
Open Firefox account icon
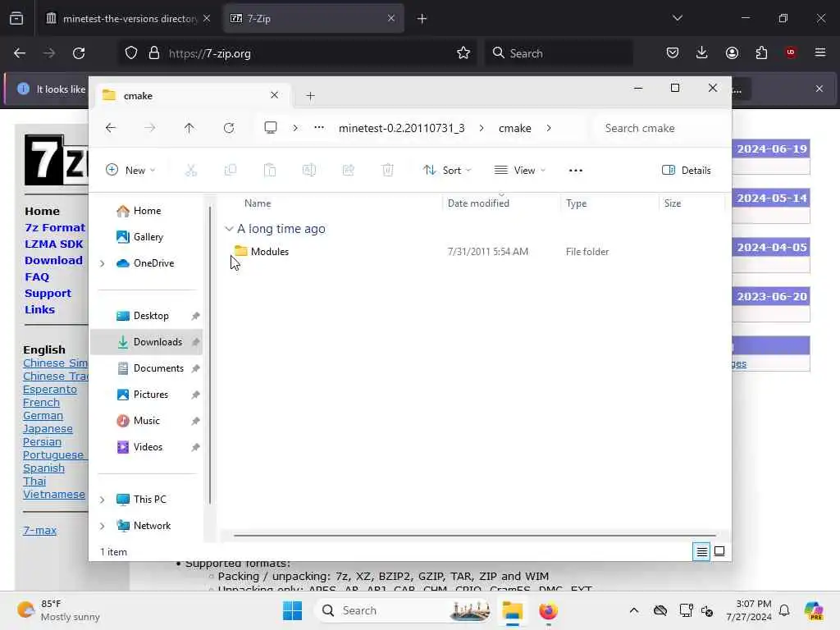[x=732, y=52]
